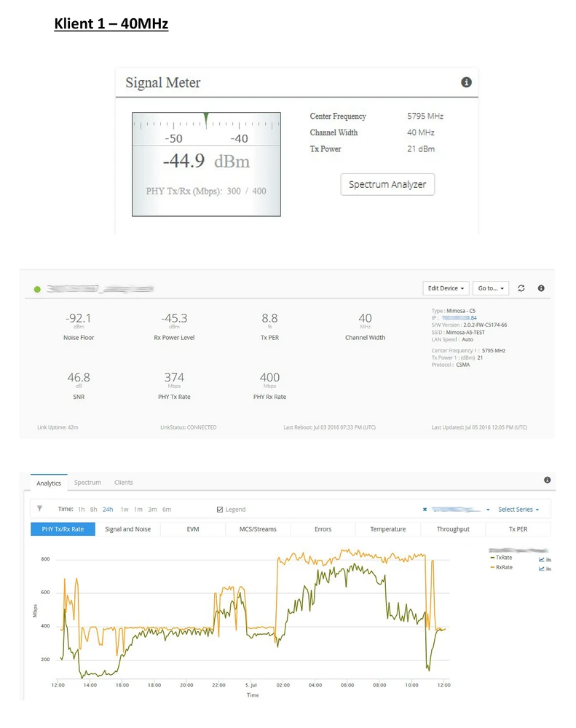The height and width of the screenshot is (728, 576).
Task: Open device panel info icon
Action: [x=541, y=288]
